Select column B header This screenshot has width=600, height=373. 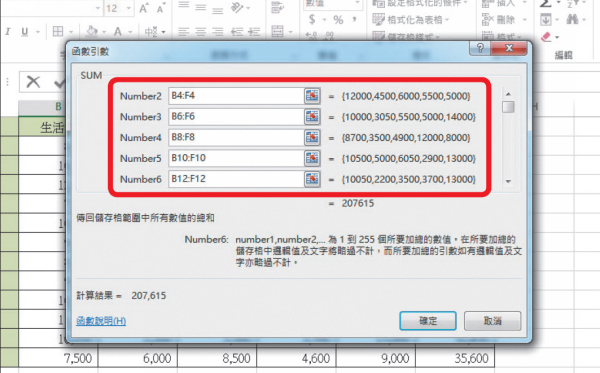click(x=58, y=108)
